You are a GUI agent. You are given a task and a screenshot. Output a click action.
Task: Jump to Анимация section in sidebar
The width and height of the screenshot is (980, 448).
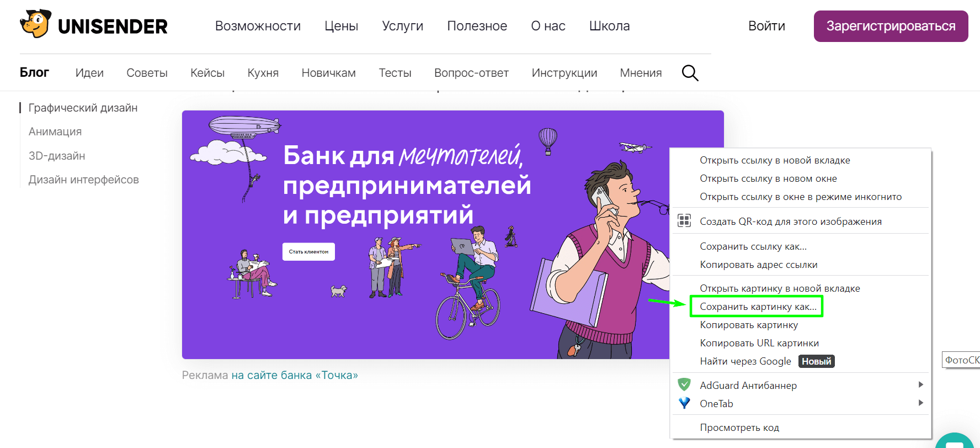[55, 131]
